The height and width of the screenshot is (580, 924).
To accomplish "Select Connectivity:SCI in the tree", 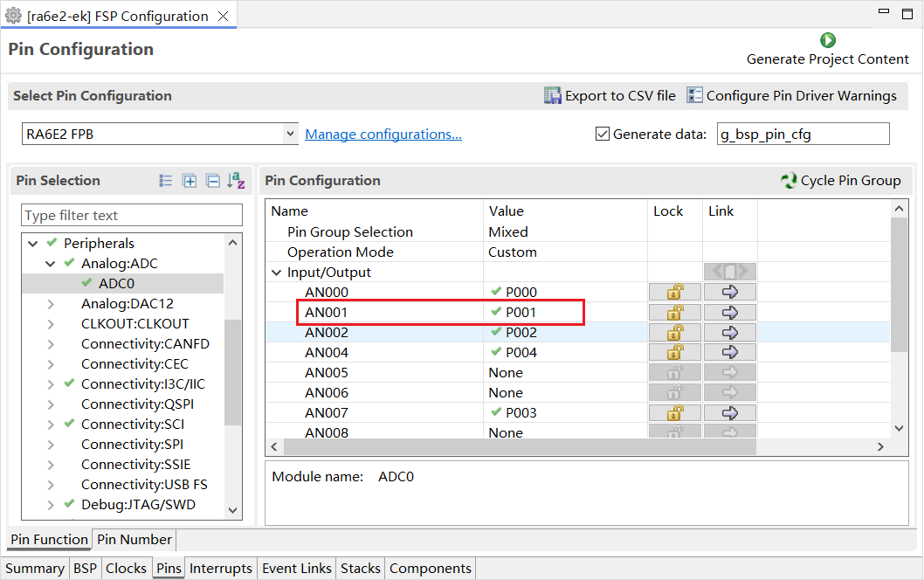I will (132, 425).
